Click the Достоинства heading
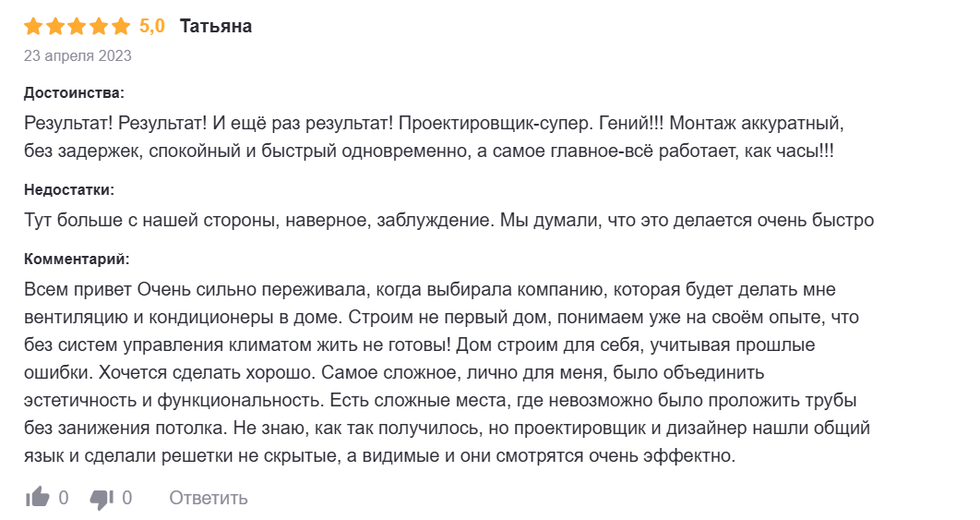This screenshot has height=520, width=980. [x=73, y=92]
